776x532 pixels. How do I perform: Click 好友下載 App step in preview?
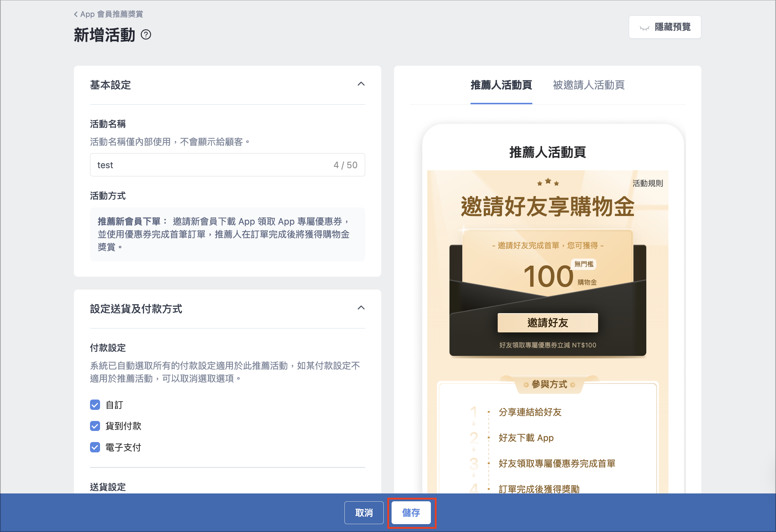pyautogui.click(x=526, y=438)
